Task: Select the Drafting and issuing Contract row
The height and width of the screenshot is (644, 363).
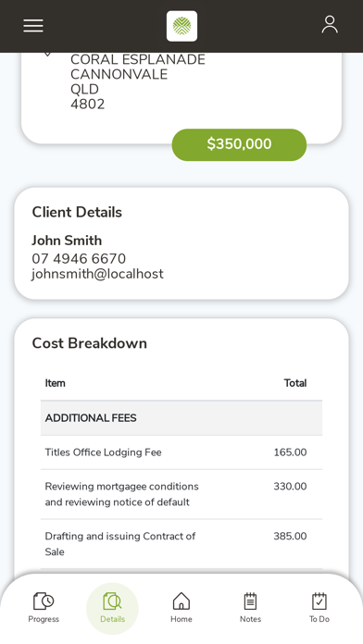Action: 181,544
